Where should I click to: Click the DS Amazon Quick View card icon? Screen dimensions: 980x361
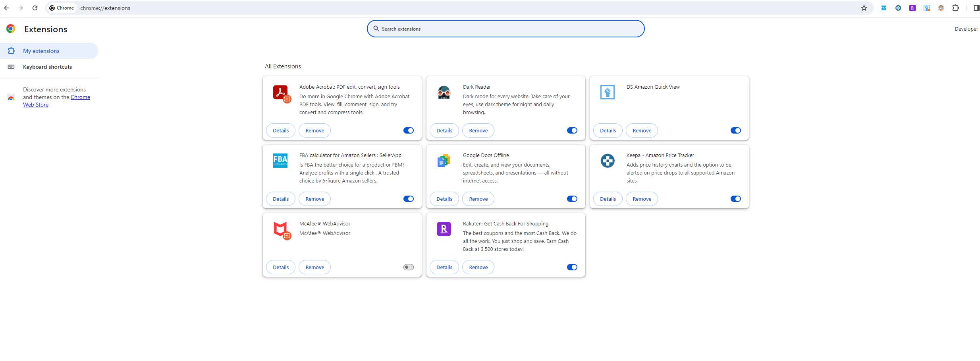(608, 92)
